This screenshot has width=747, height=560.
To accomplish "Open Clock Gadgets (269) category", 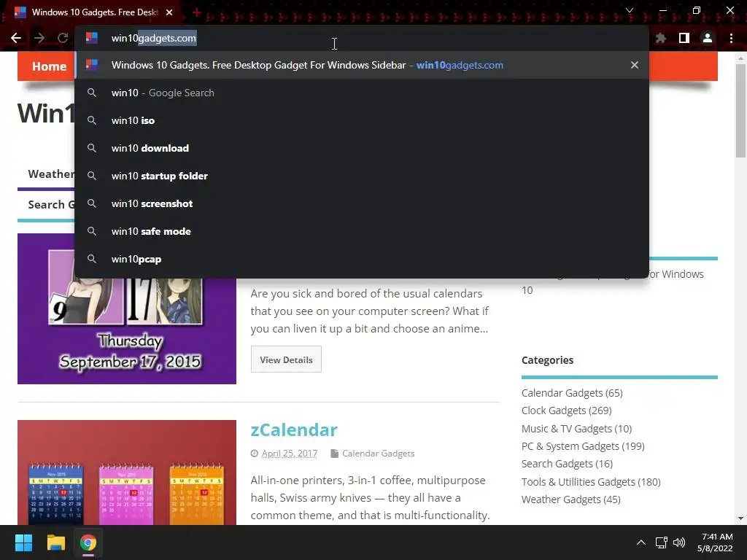I will pyautogui.click(x=566, y=411).
